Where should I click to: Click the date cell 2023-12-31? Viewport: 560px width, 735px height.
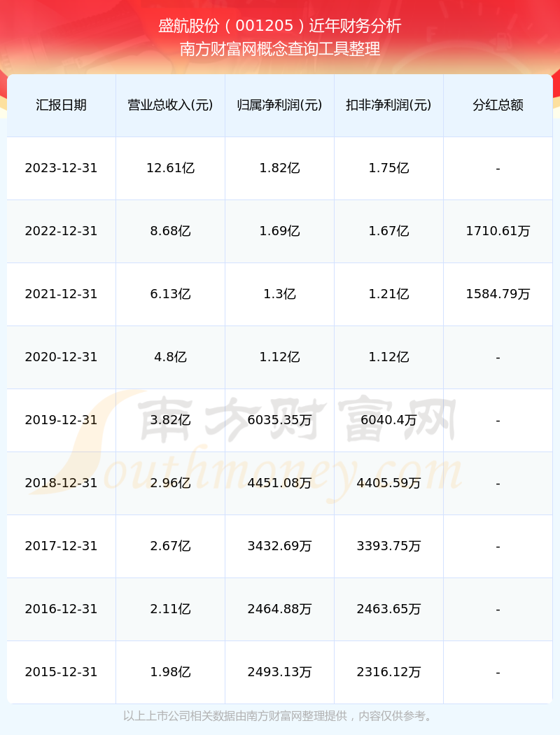coord(62,168)
